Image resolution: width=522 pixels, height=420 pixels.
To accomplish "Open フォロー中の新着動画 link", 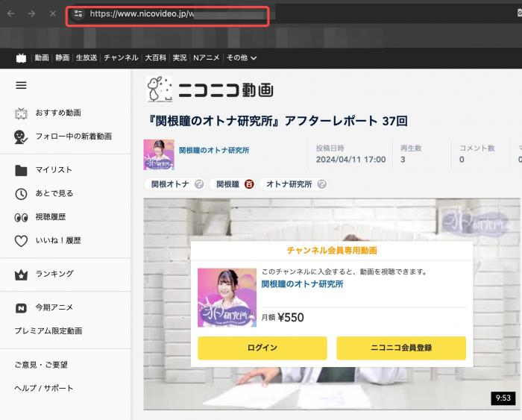I will click(74, 137).
